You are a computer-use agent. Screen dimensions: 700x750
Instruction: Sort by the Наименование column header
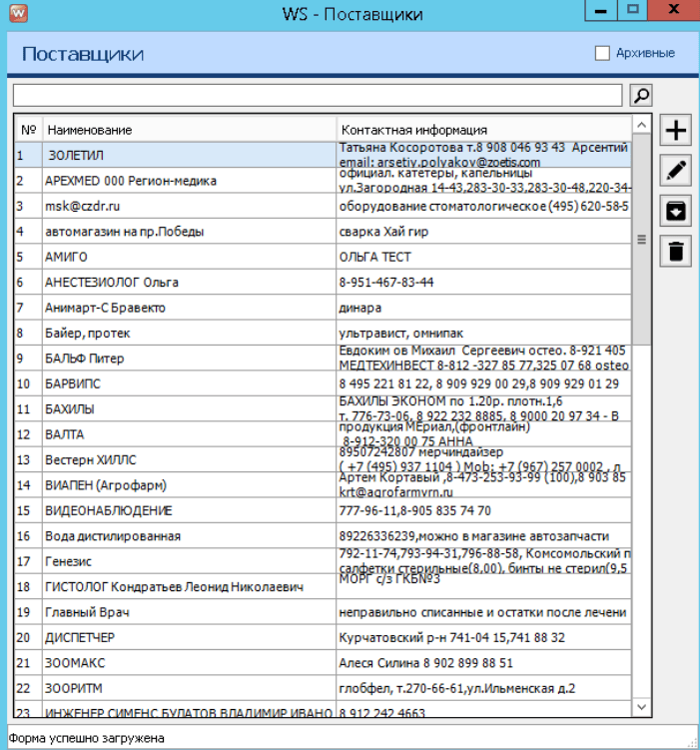click(x=190, y=130)
